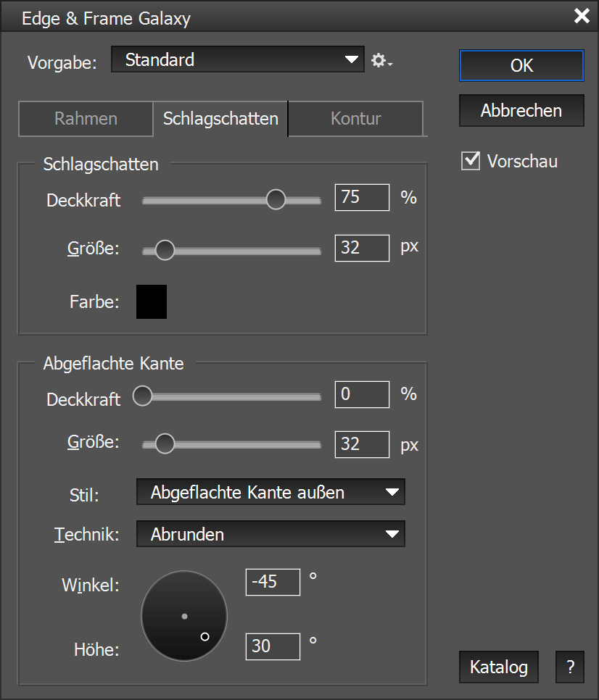599x700 pixels.
Task: Toggle the Vorschau checkbox
Action: (471, 161)
